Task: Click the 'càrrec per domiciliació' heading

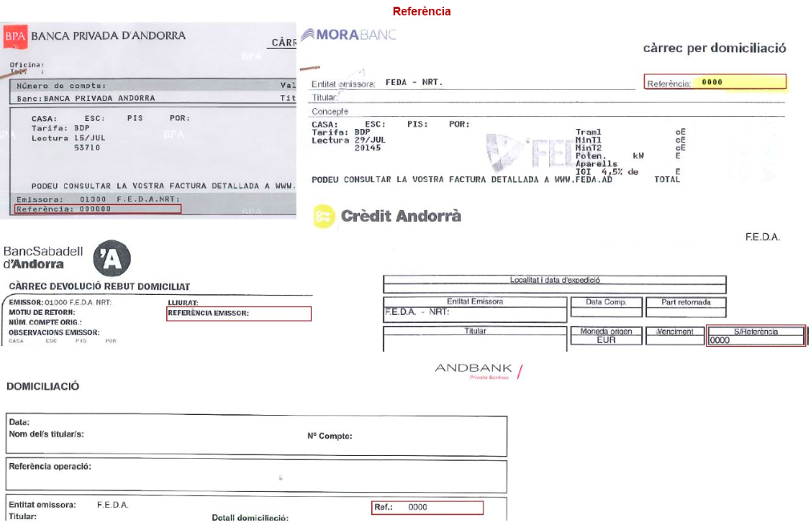Action: (x=713, y=48)
